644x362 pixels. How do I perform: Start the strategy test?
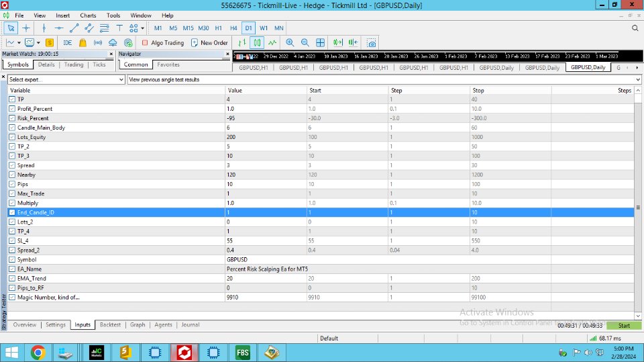pos(624,325)
